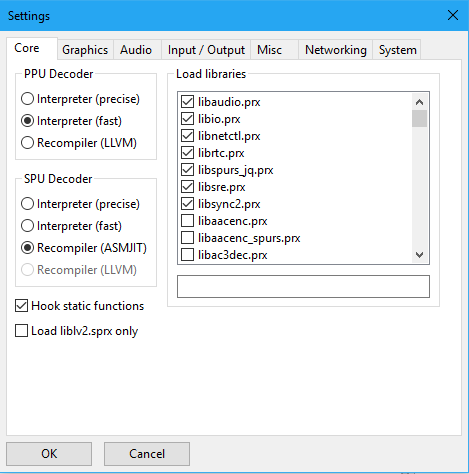Go to the Networking tab

pyautogui.click(x=335, y=50)
